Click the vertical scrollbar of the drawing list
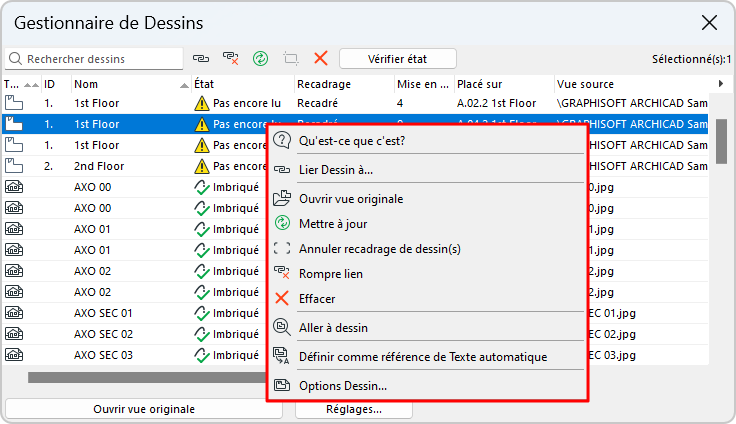Viewport: 736px width, 424px height. click(x=721, y=140)
